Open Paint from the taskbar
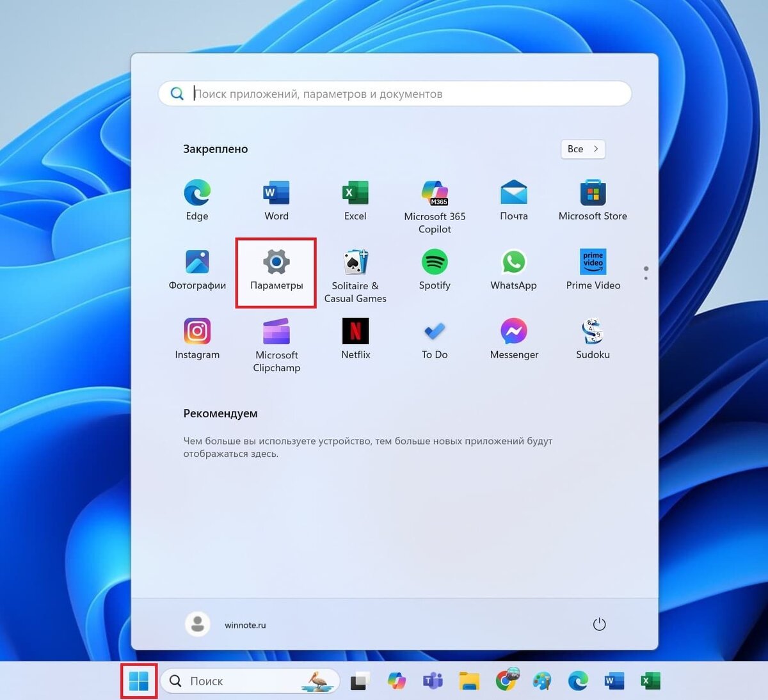Screen dimensions: 768x700 click(542, 681)
